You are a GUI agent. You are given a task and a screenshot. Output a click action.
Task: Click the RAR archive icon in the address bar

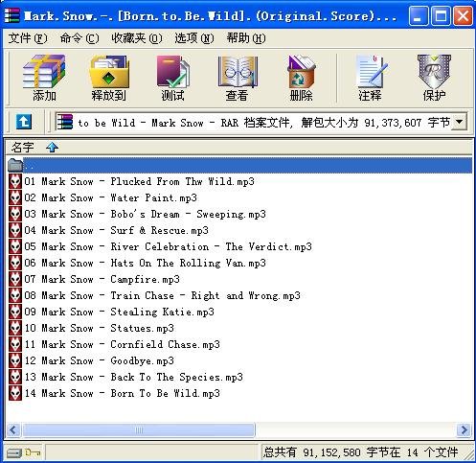pos(65,122)
